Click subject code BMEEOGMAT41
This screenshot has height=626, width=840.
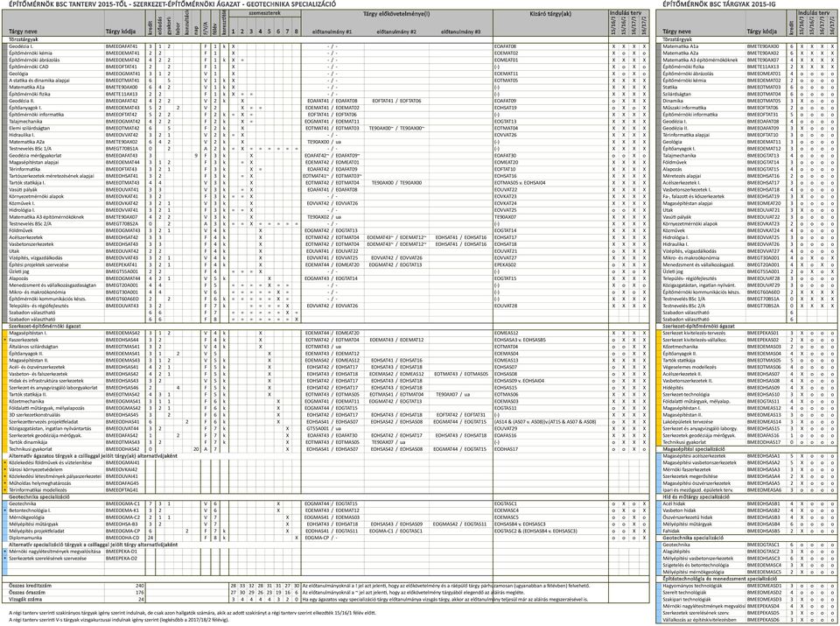coord(122,74)
